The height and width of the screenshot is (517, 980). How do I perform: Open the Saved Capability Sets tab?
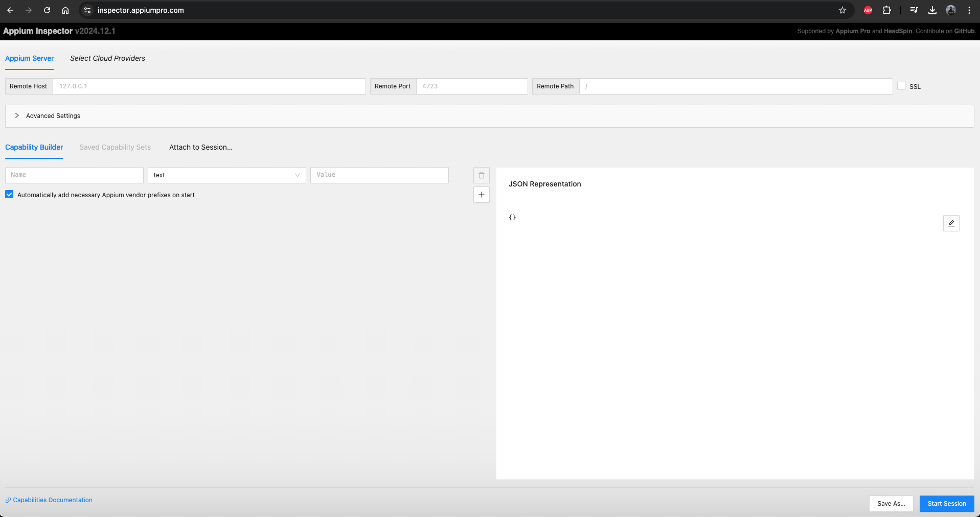click(x=115, y=147)
